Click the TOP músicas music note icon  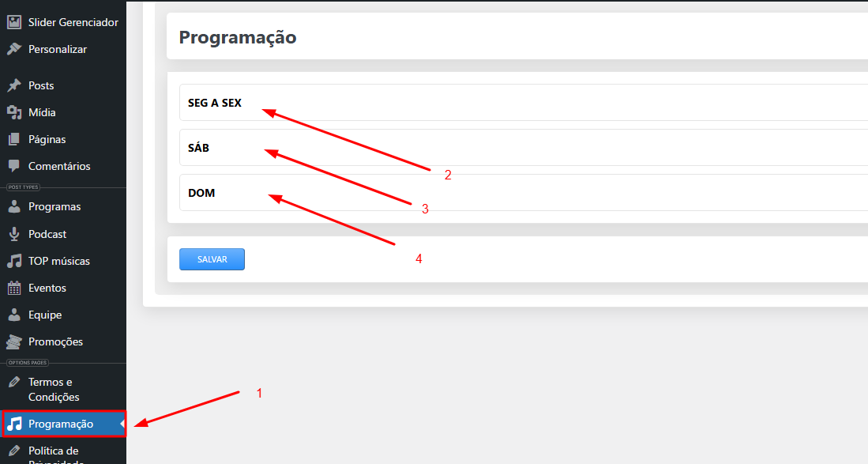pyautogui.click(x=14, y=261)
